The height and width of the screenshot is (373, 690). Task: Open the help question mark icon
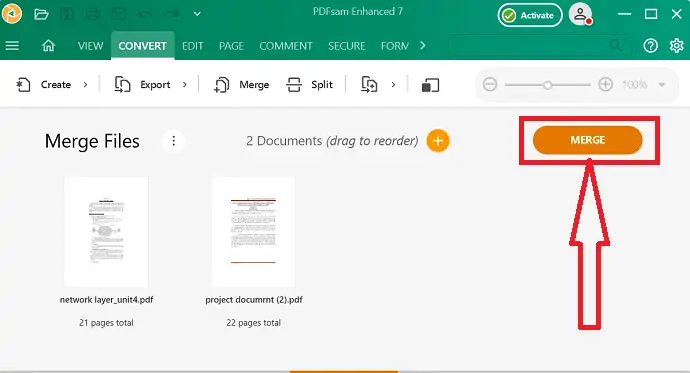(x=650, y=46)
